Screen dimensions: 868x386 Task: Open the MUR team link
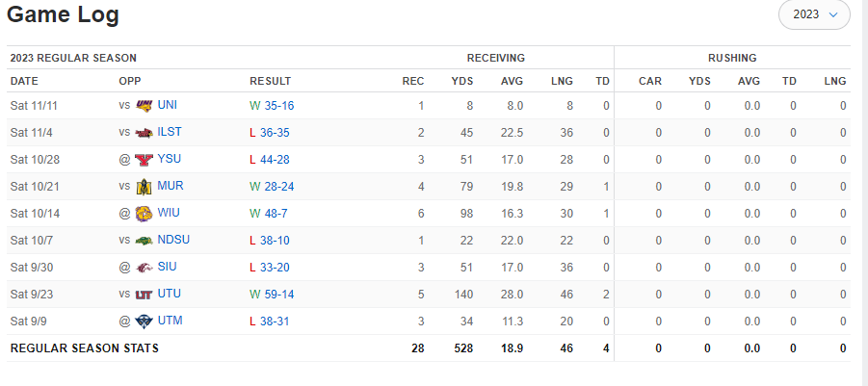tap(171, 186)
